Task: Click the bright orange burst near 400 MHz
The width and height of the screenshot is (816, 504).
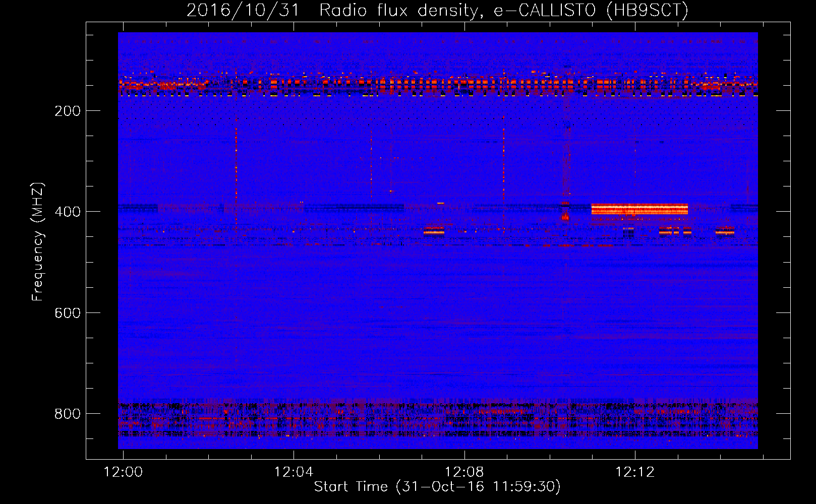Action: point(639,209)
